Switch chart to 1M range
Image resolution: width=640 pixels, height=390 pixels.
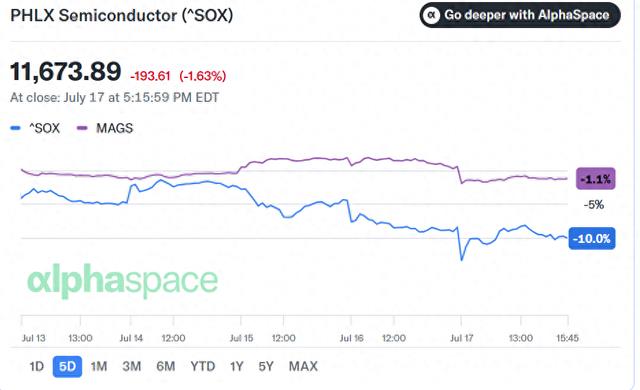click(x=99, y=366)
